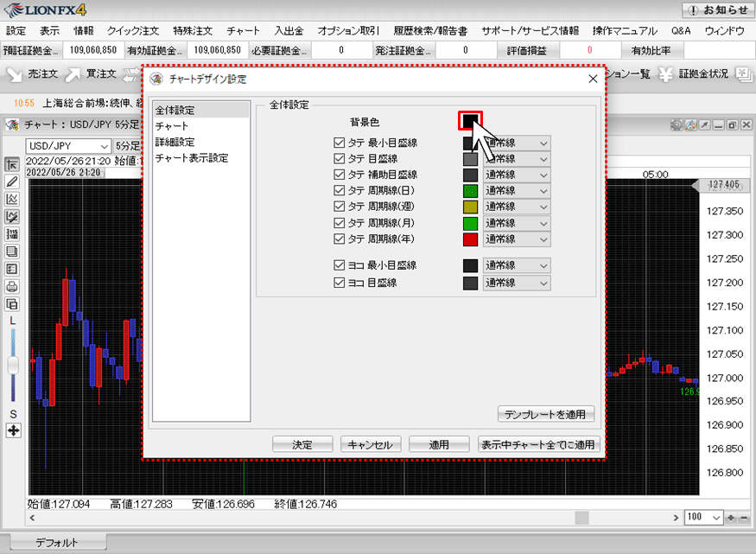
Task: Disable タテ 周期線(週) checkbox
Action: click(340, 207)
